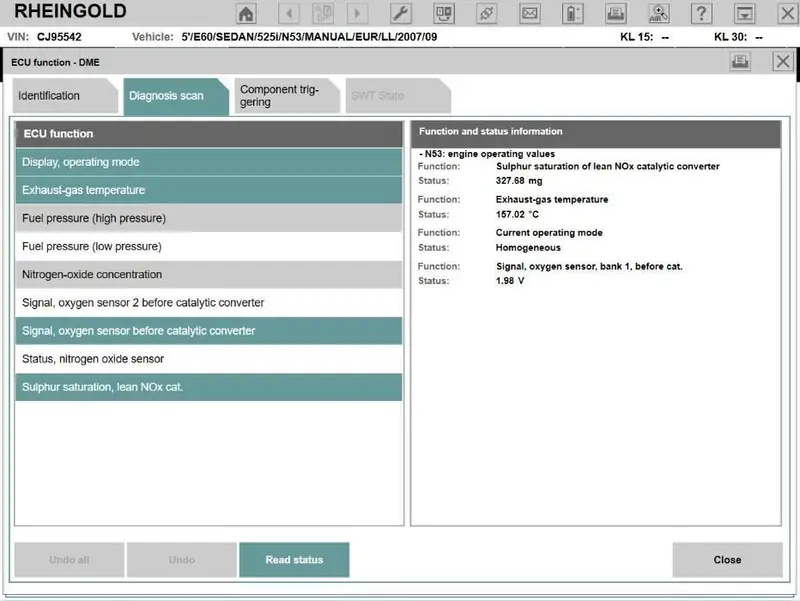This screenshot has width=800, height=601.
Task: Click the SWT State tab
Action: point(398,96)
